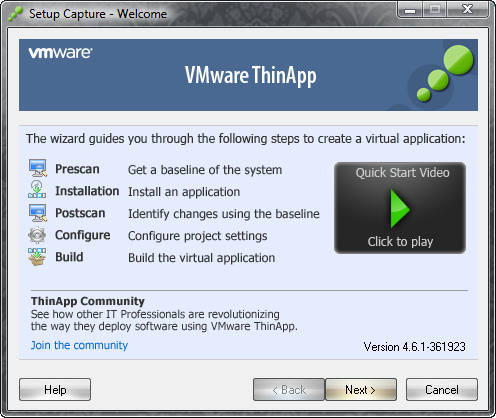Viewport: 496px width, 418px height.
Task: Close the Setup Capture window
Action: click(x=468, y=10)
